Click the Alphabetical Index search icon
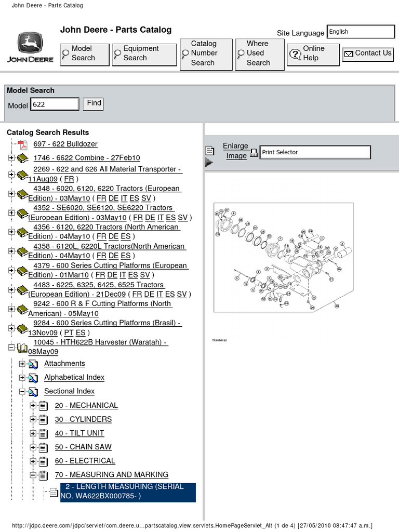399x532 pixels. click(x=33, y=378)
